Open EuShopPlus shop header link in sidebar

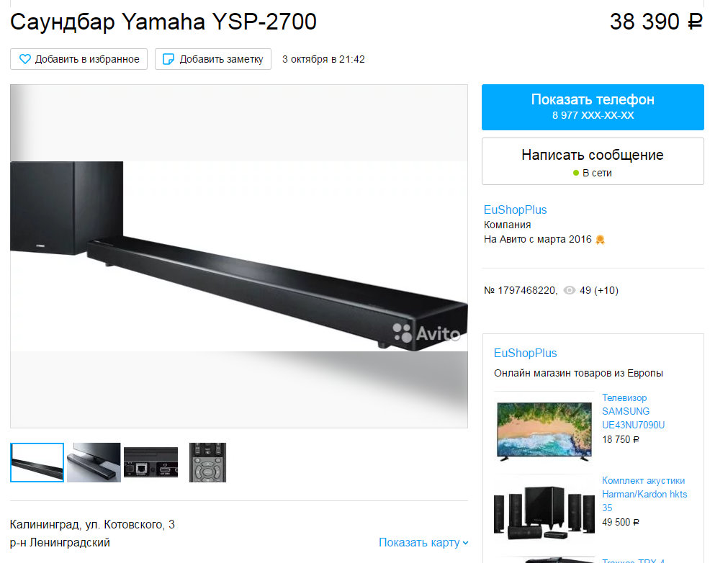click(x=525, y=353)
